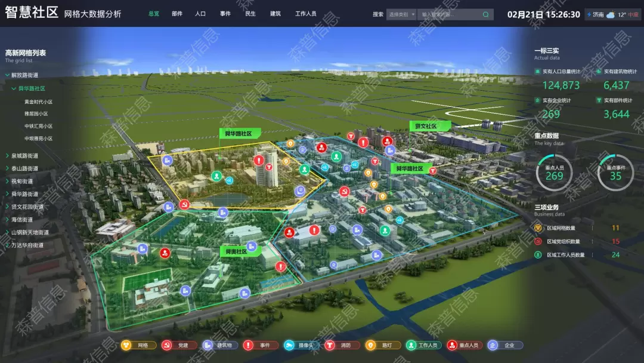Open the 工作人员 tab in top navigation
Viewport: 644px width, 363px height.
[306, 14]
